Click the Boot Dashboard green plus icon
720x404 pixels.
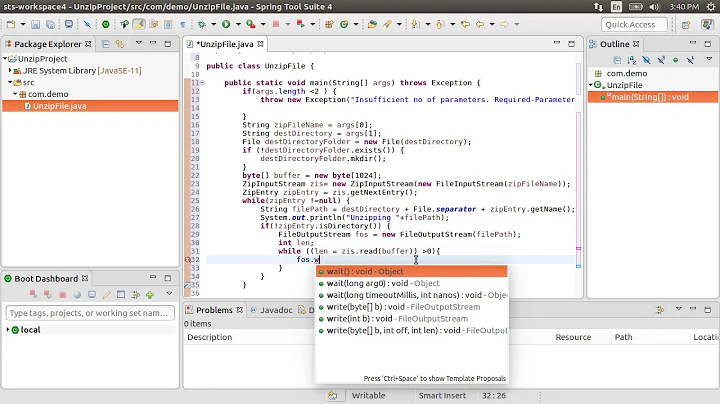coord(150,295)
